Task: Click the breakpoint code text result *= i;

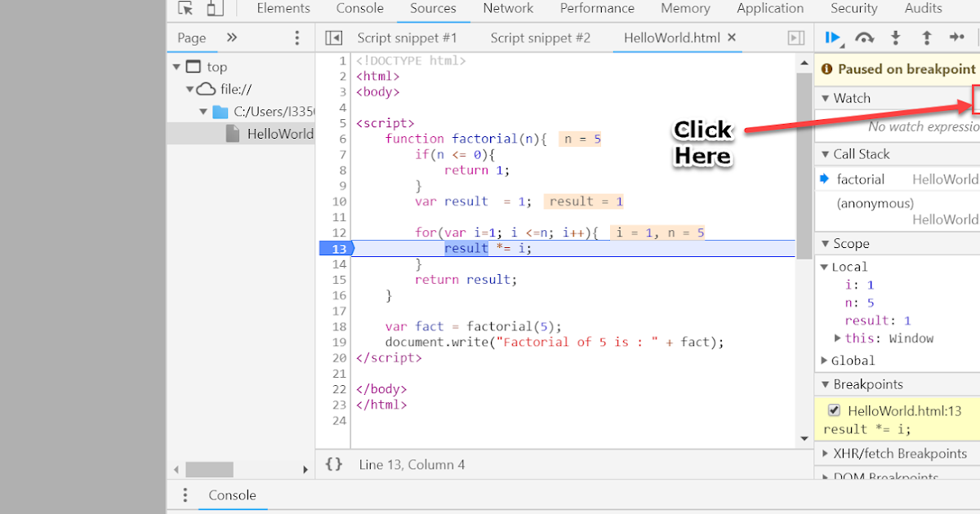Action: (866, 429)
